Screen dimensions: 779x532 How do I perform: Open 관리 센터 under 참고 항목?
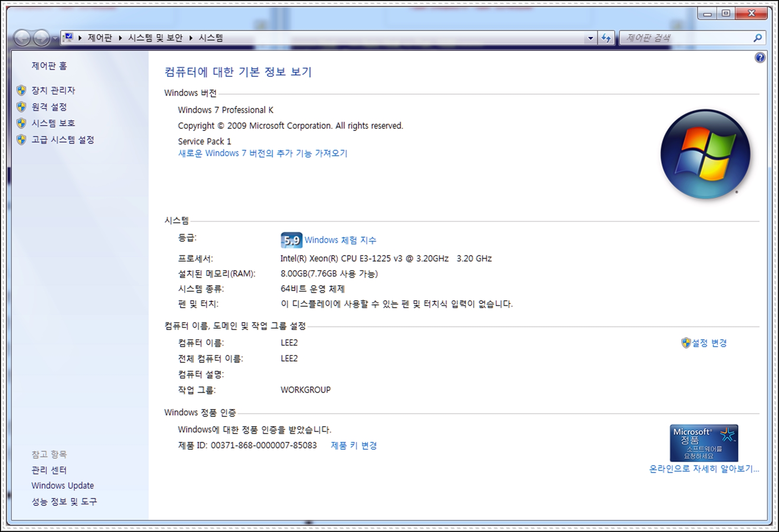click(49, 470)
